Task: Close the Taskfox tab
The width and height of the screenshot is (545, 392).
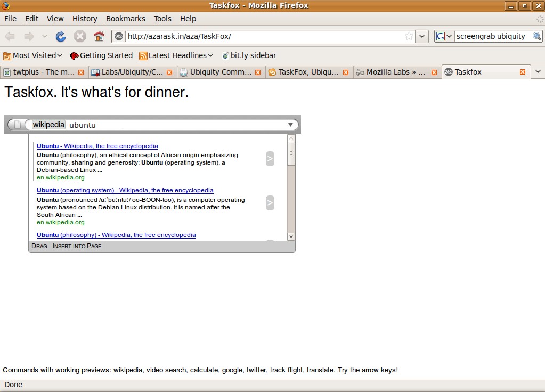Action: 523,72
